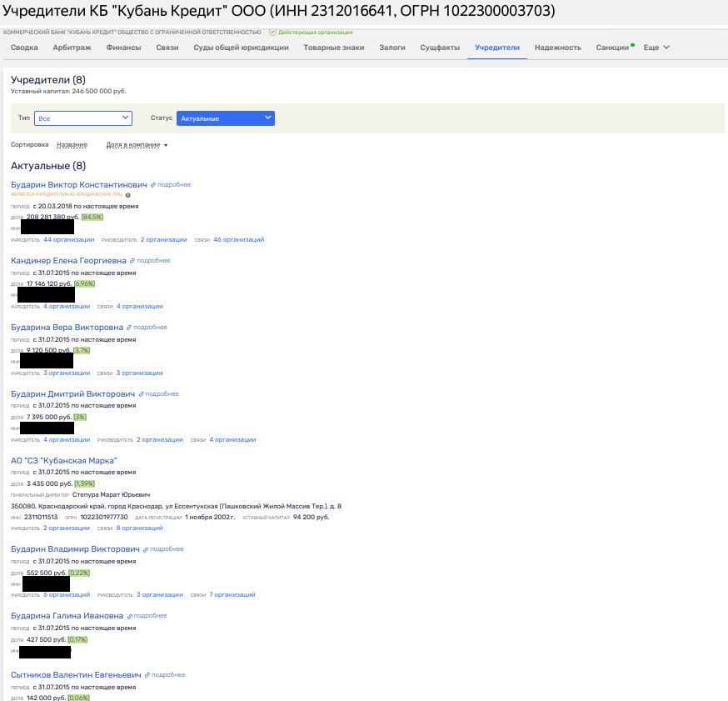Screen dimensions: 728x701
Task: Expand the 'Еще' tab menu
Action: (x=656, y=48)
